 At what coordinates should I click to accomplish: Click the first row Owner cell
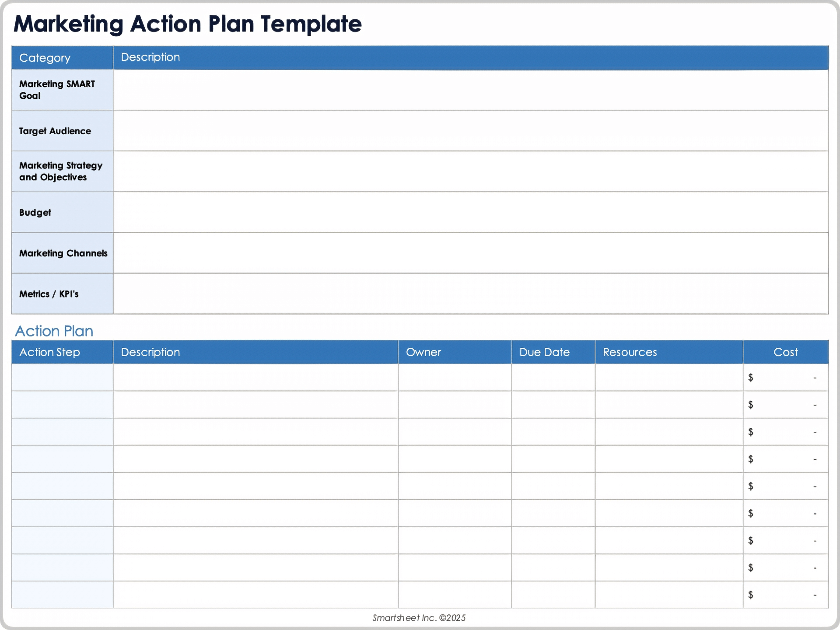tap(455, 378)
